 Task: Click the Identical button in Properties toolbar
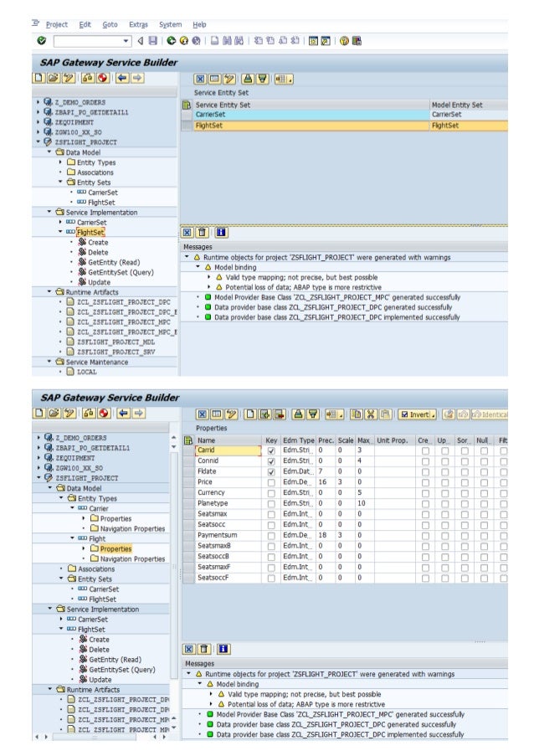(489, 414)
